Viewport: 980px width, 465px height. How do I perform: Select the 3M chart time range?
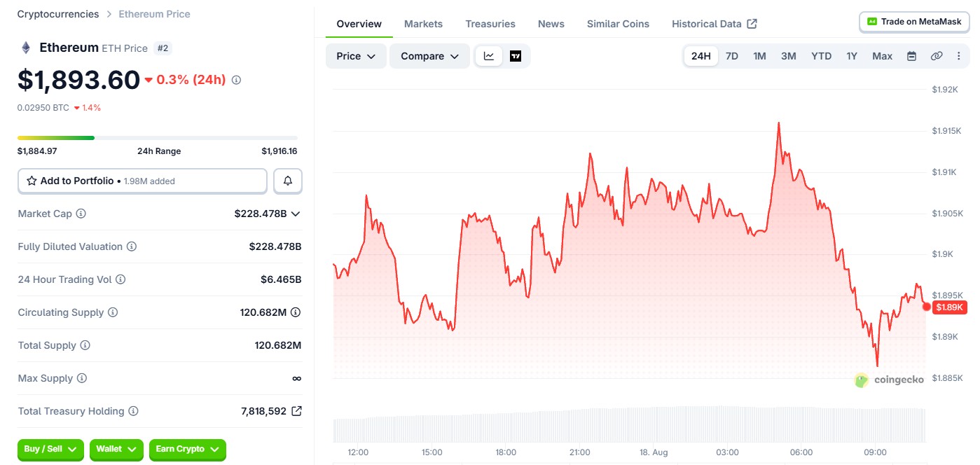click(x=789, y=56)
